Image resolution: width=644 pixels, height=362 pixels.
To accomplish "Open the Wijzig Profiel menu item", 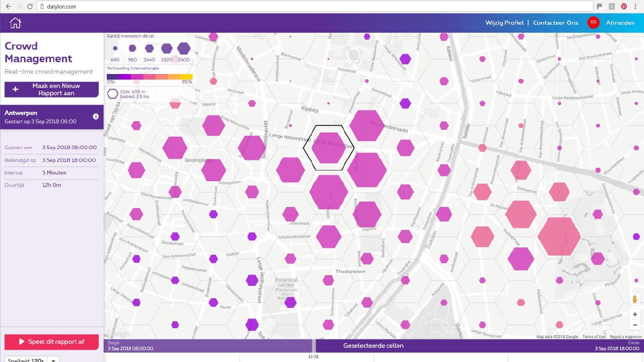I will click(x=504, y=23).
